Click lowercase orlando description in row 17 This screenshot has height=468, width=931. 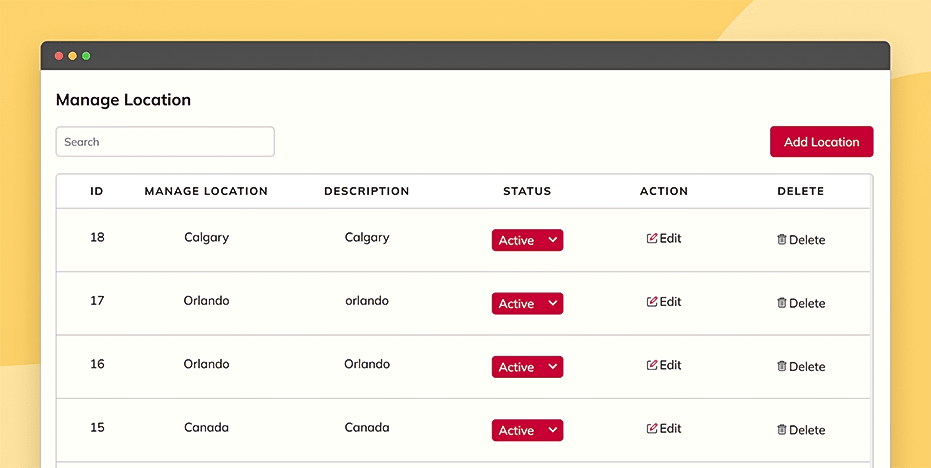[367, 301]
